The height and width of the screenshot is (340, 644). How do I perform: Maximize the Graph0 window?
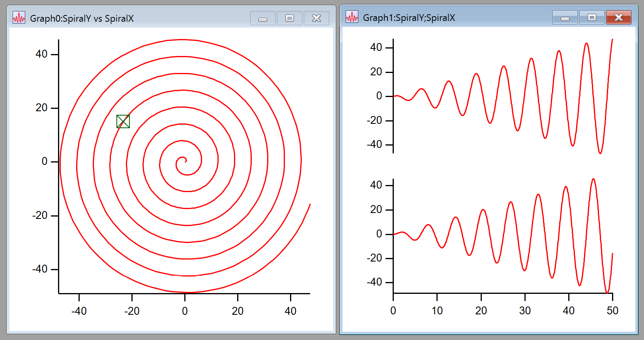click(x=289, y=18)
